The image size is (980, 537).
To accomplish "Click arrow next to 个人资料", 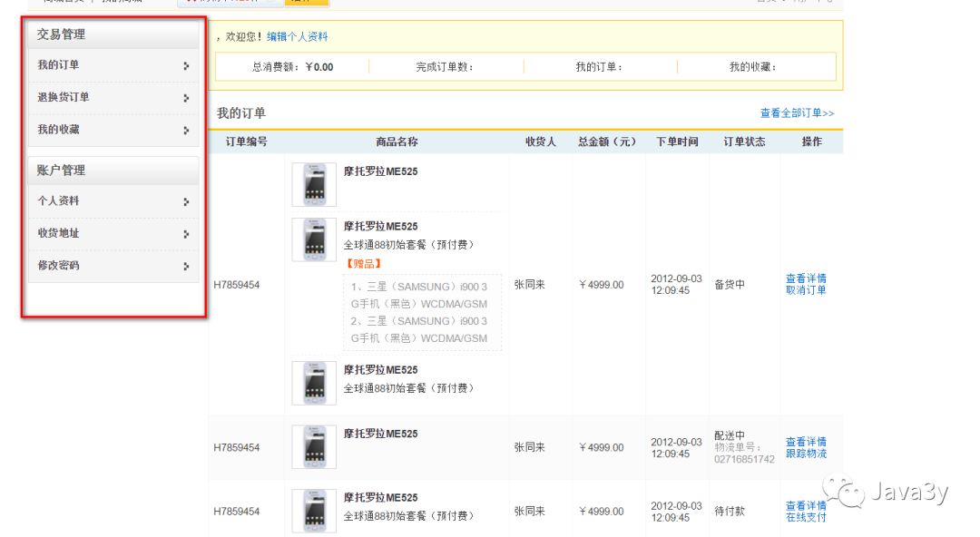I will tap(186, 202).
